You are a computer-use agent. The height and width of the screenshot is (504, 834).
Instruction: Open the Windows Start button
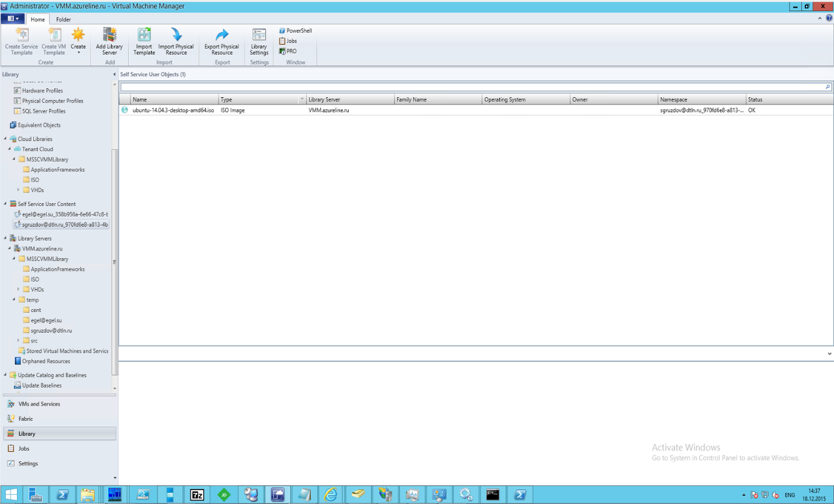(11, 495)
